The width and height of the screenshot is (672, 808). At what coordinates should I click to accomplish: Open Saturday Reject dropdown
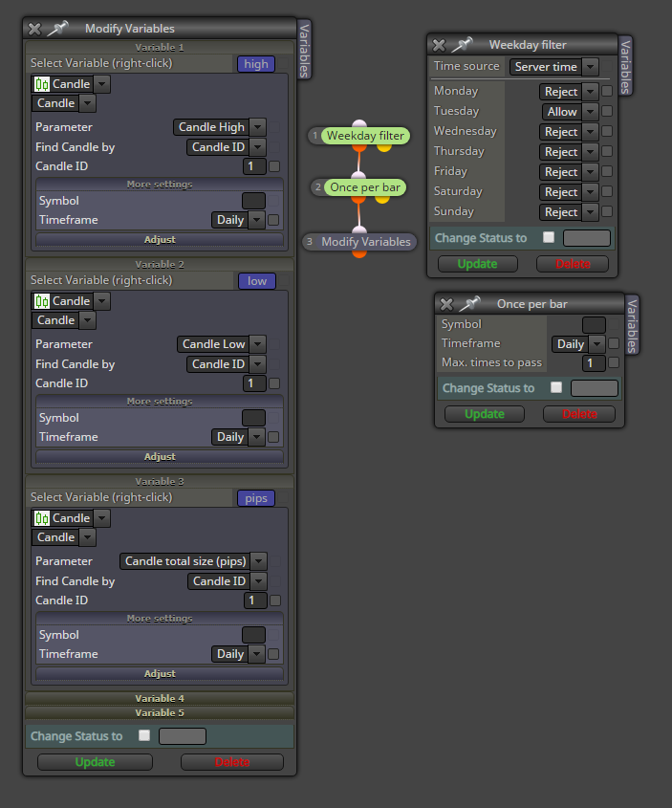coord(569,191)
